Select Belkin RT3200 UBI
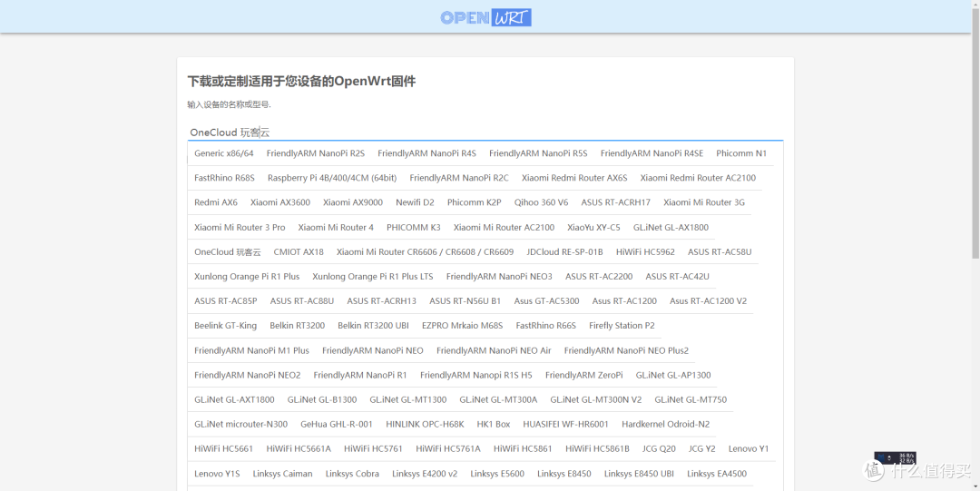The image size is (980, 491). point(373,325)
